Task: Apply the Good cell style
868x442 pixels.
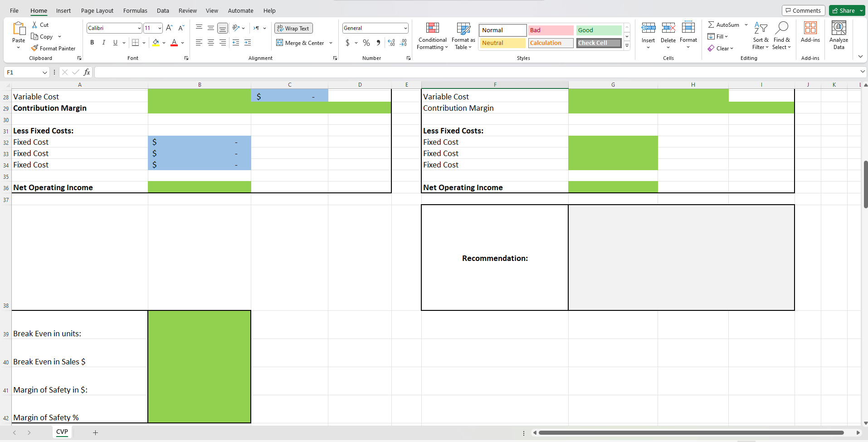Action: 599,30
